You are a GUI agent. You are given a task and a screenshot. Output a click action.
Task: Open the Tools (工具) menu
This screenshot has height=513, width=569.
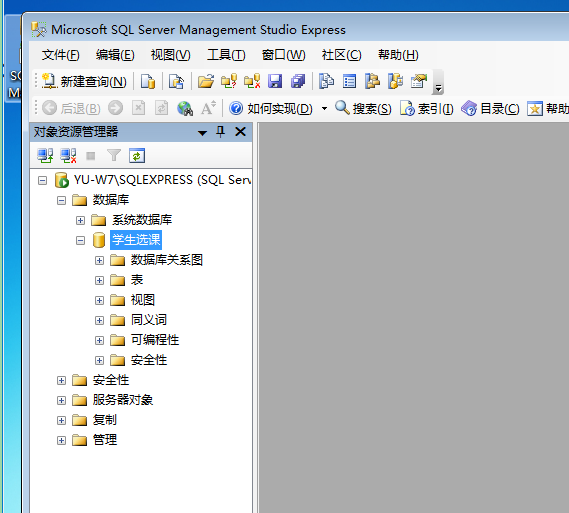click(226, 55)
